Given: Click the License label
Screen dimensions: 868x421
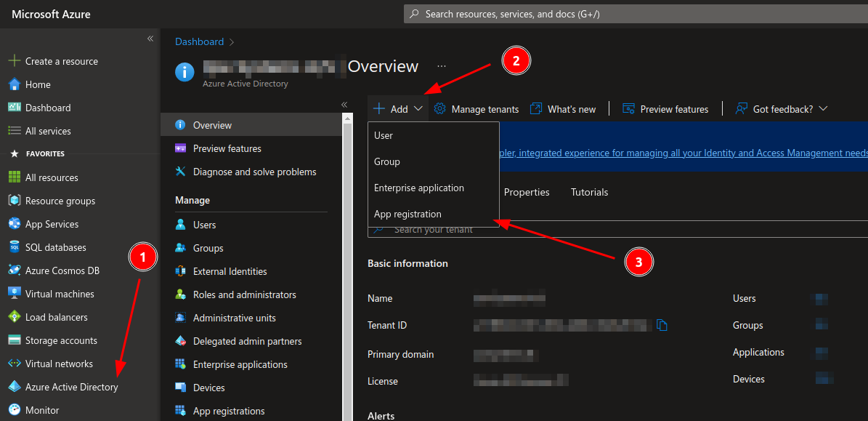Looking at the screenshot, I should 383,381.
